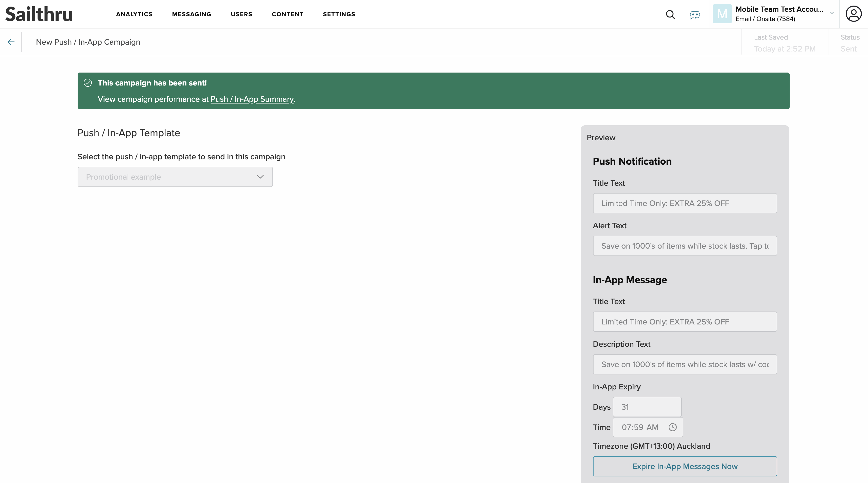
Task: Click the M account avatar
Action: 722,14
